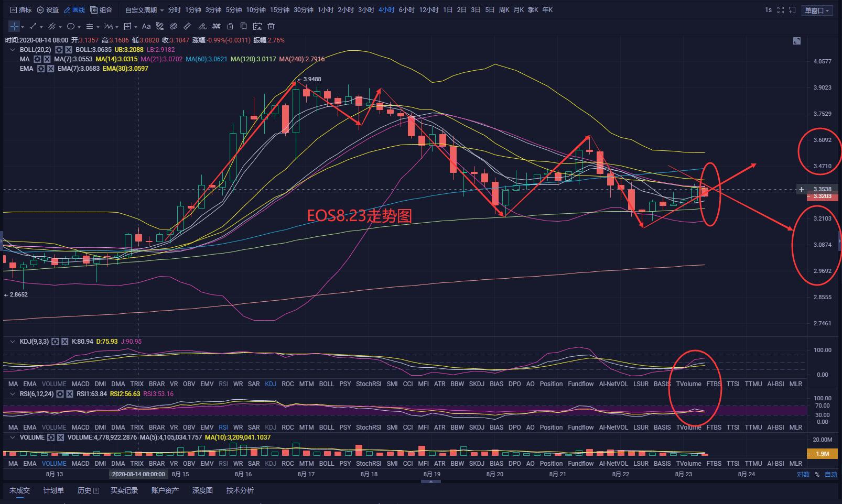
Task: Select the crosshair cursor tool
Action: (x=14, y=26)
